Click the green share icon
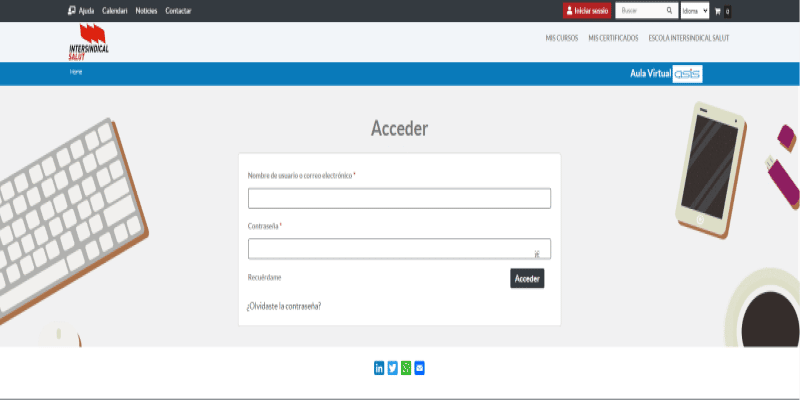The image size is (800, 400). tap(406, 368)
